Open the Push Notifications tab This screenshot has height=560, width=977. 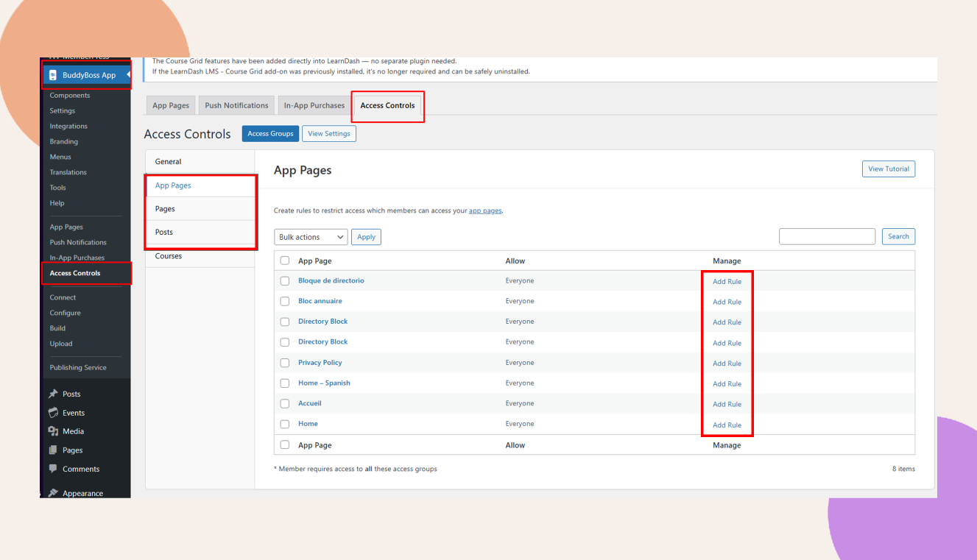pos(236,105)
